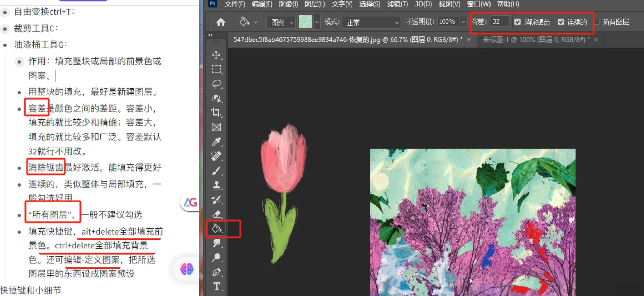Activate the Crop tool
Screen dimensions: 644x296
pyautogui.click(x=216, y=112)
